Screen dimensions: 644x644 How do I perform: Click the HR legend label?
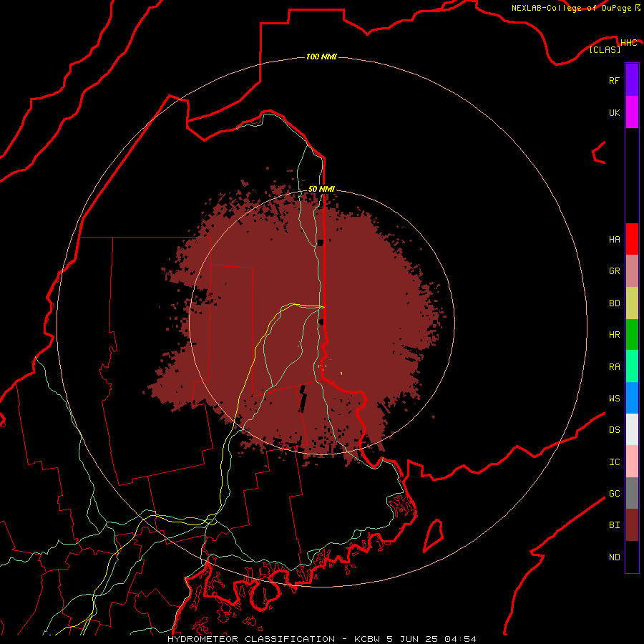tap(614, 335)
